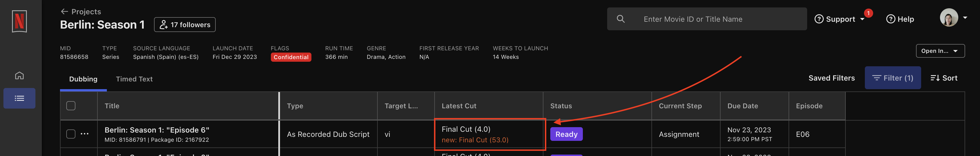Click the Sort button
Screen dimensions: 980x156
pyautogui.click(x=943, y=78)
